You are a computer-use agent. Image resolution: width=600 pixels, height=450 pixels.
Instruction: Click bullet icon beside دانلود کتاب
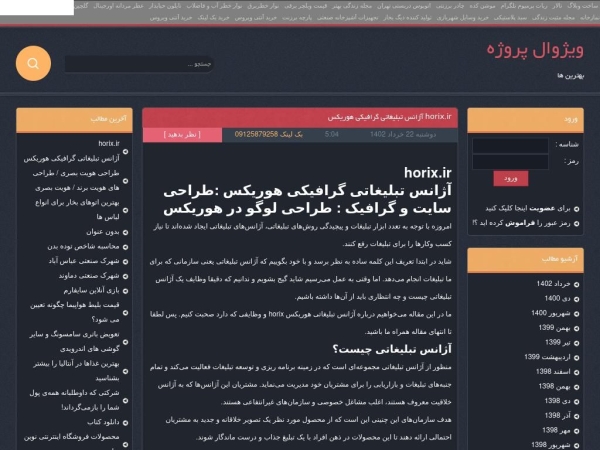click(x=126, y=423)
